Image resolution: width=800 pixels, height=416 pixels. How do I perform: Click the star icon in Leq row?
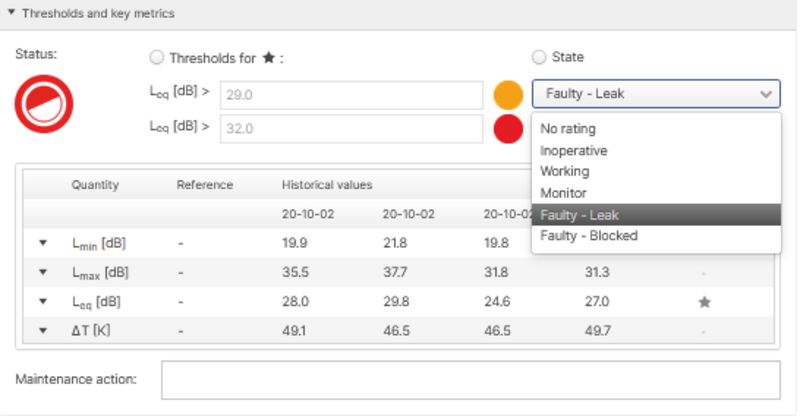point(704,301)
